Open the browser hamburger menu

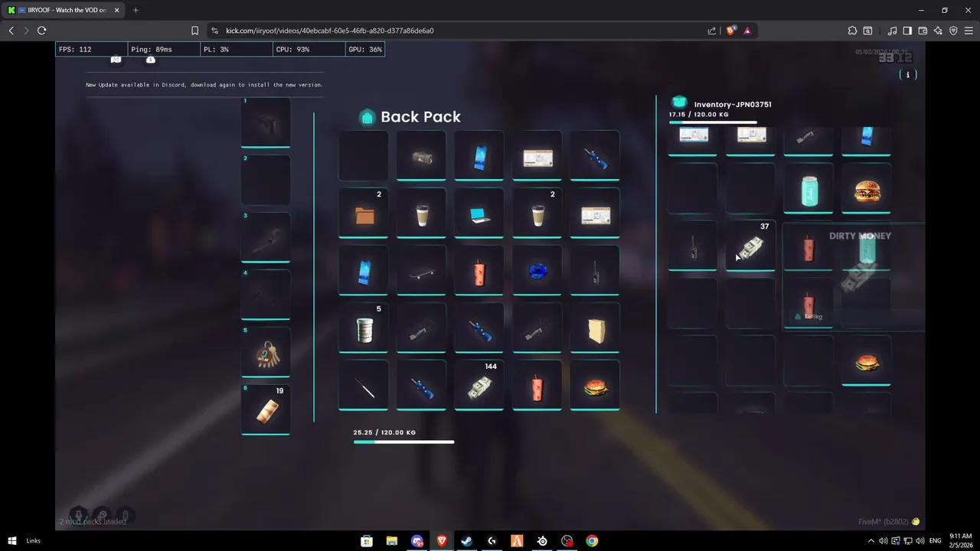point(969,31)
